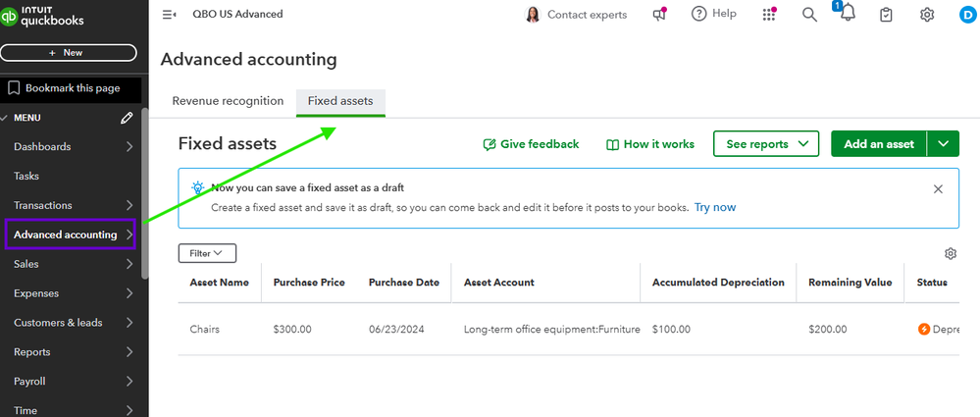Open the clipboard tasks icon
The height and width of the screenshot is (417, 980).
click(887, 15)
